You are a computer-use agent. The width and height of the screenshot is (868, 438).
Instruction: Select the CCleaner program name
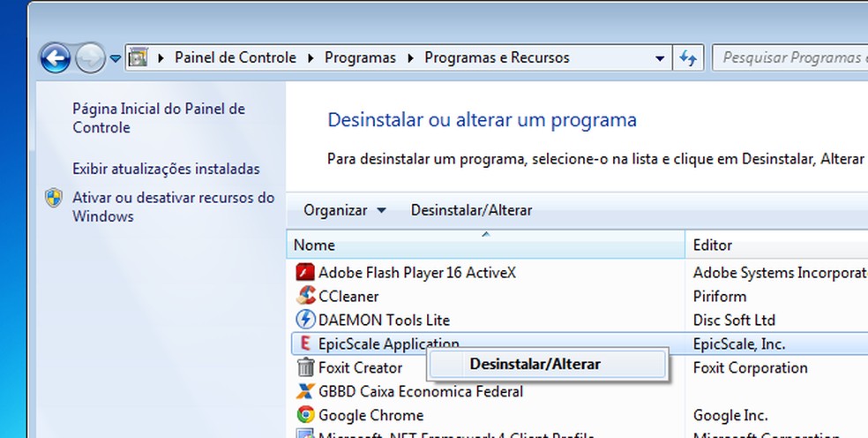tap(348, 297)
